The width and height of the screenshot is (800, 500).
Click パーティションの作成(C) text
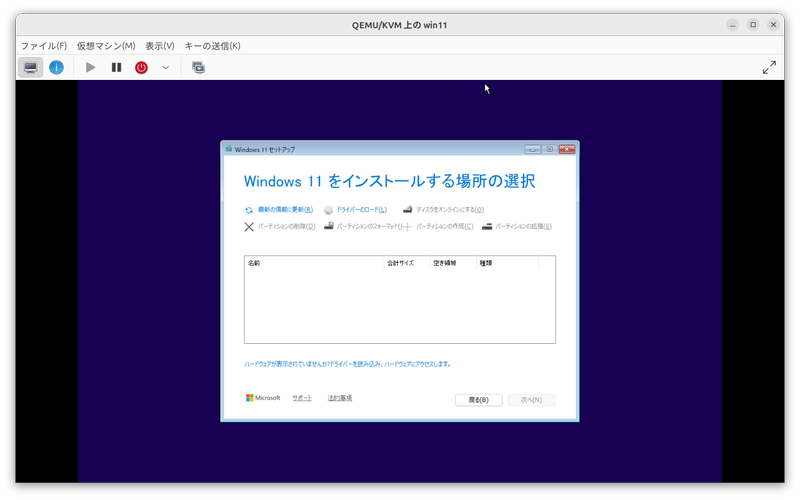coord(444,227)
